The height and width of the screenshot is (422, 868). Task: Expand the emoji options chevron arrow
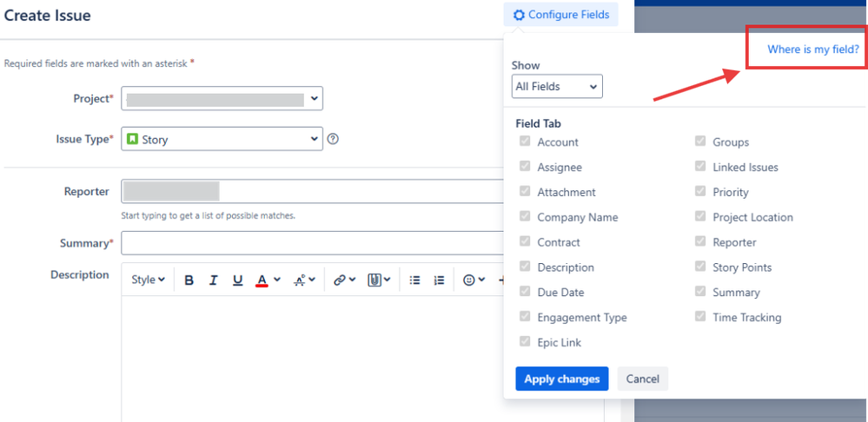point(481,280)
